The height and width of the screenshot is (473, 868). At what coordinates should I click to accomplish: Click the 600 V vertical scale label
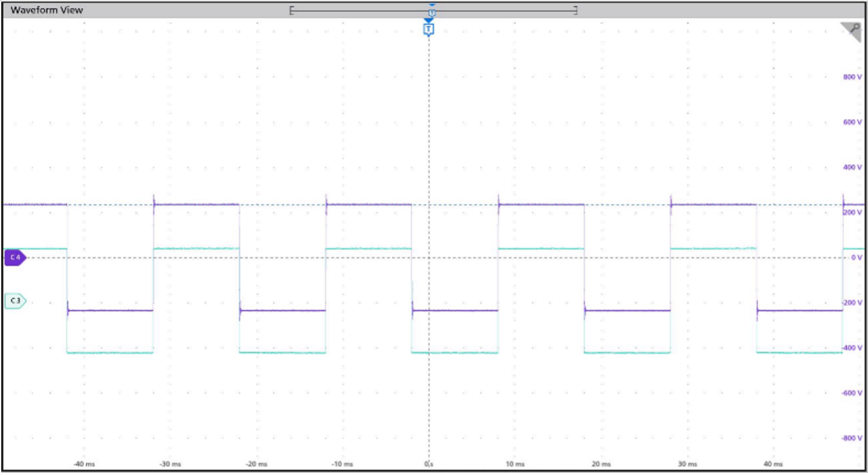[x=852, y=122]
